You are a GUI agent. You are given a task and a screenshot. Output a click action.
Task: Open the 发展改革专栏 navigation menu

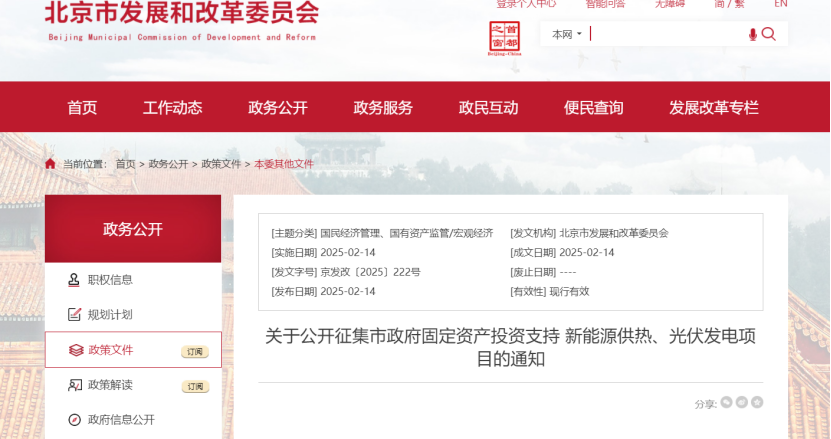714,108
